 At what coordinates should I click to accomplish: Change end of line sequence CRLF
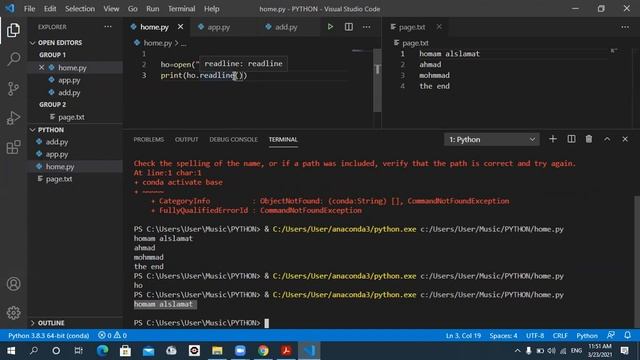(560, 336)
